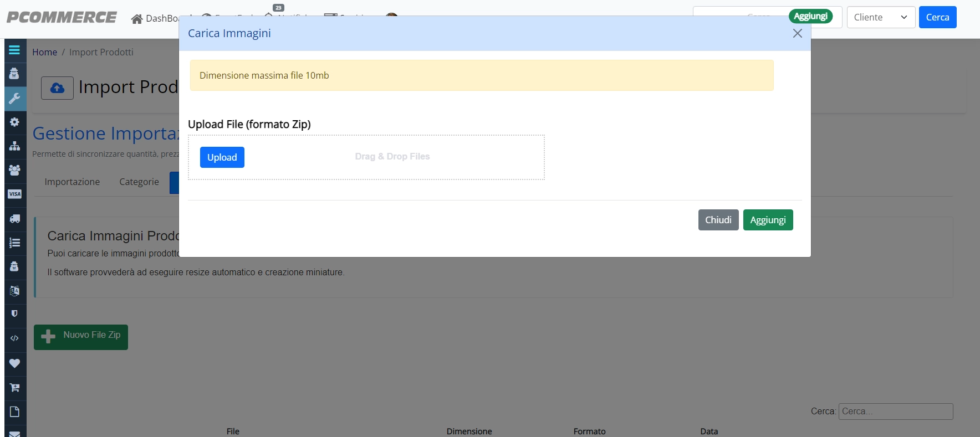Click the Cerca table search field
Screen dimensions: 980x437
point(896,412)
